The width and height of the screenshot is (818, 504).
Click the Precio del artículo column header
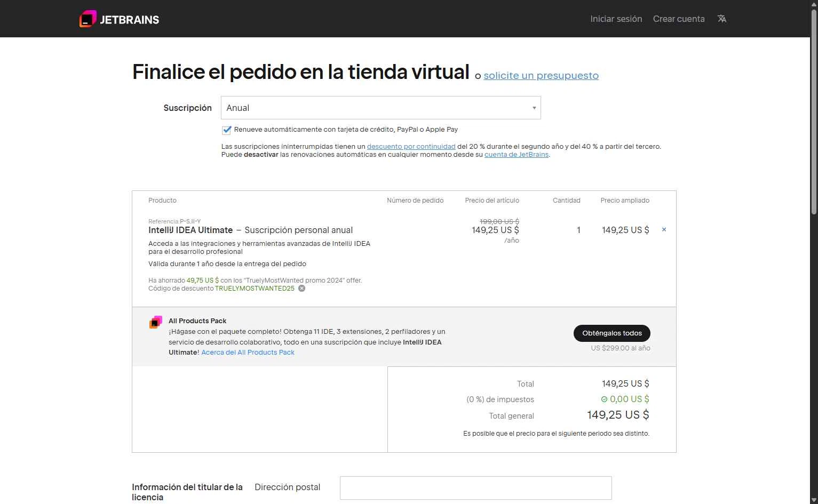click(x=492, y=201)
